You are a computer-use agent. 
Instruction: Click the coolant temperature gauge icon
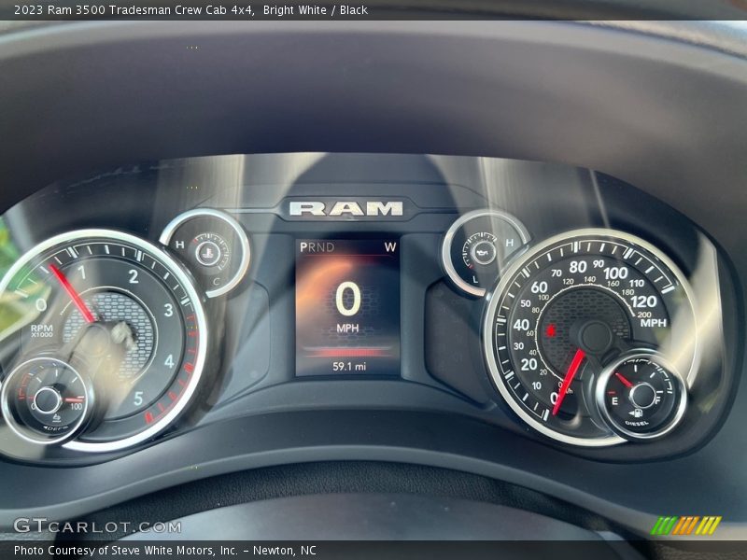(x=207, y=253)
